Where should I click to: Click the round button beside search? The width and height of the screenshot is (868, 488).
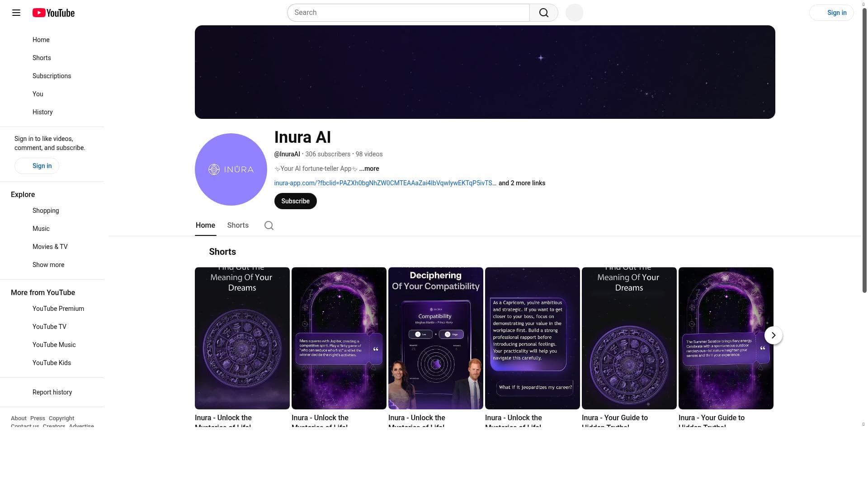(575, 13)
